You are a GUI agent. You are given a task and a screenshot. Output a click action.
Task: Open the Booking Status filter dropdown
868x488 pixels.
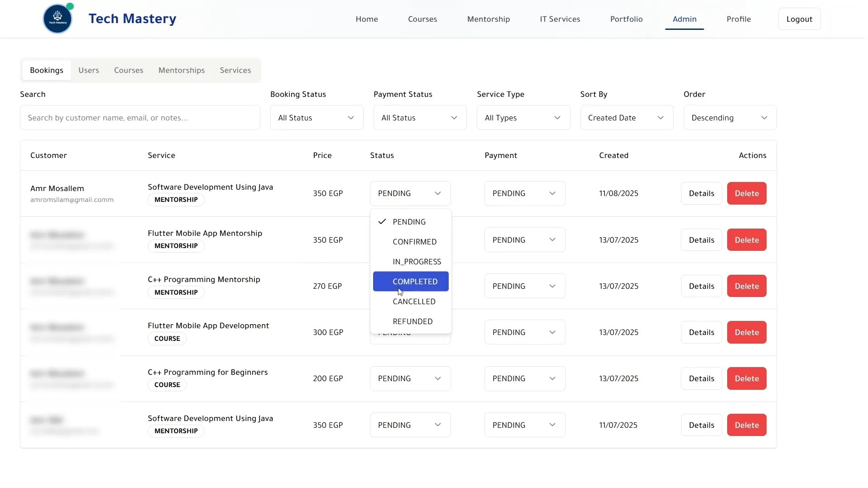[x=317, y=118]
